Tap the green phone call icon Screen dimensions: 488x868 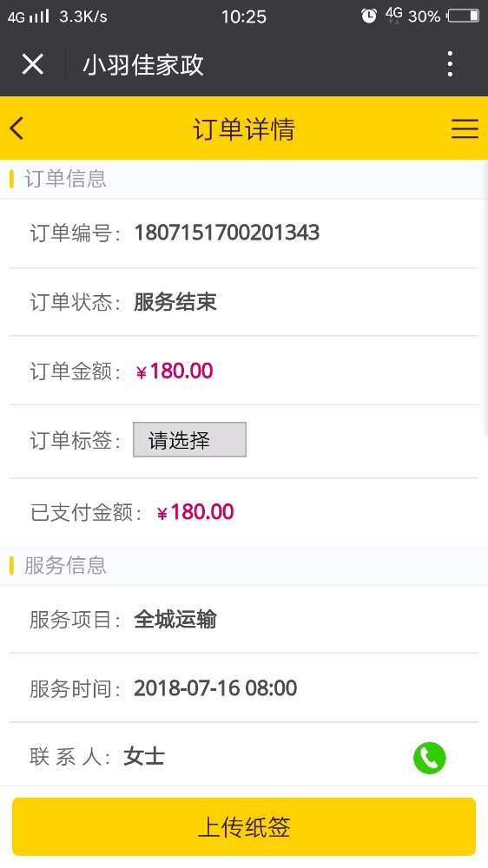pos(429,757)
